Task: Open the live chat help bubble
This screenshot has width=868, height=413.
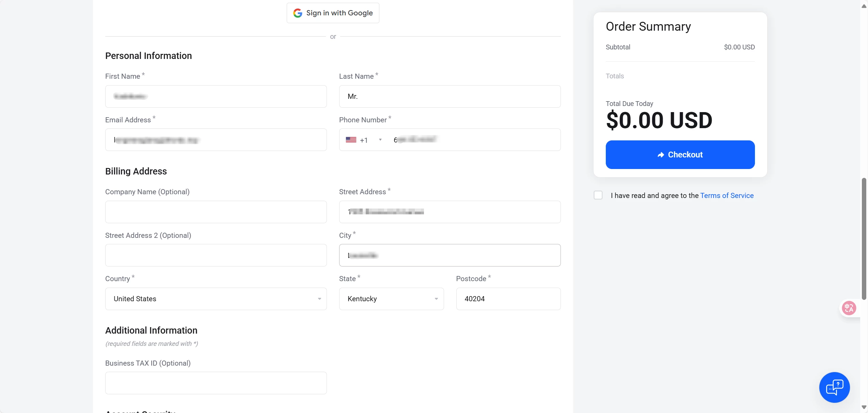Action: point(834,387)
